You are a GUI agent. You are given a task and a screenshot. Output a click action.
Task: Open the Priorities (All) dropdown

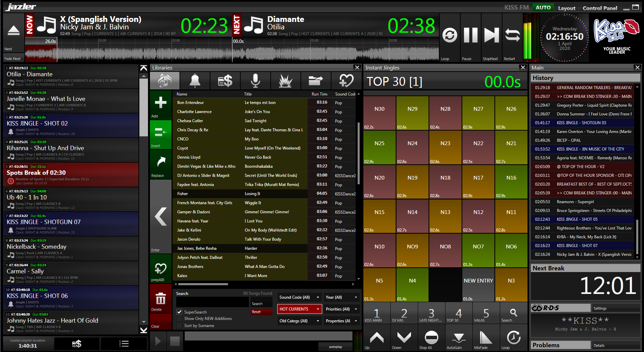(341, 309)
